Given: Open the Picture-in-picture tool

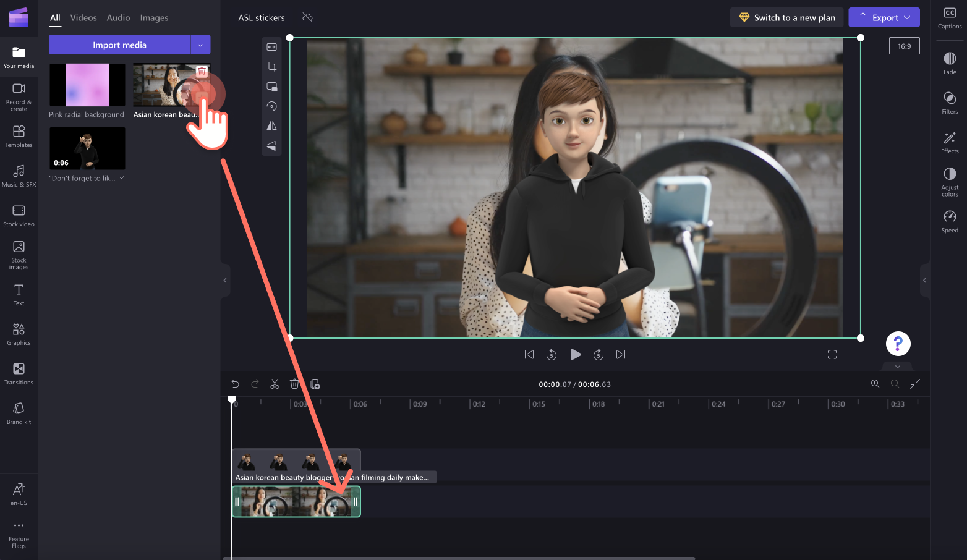Looking at the screenshot, I should 272,87.
